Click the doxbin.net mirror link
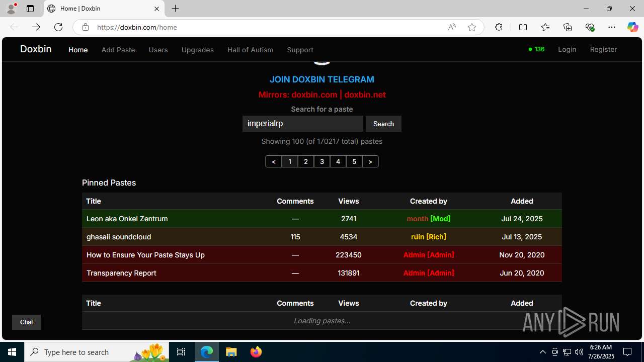 pyautogui.click(x=365, y=95)
